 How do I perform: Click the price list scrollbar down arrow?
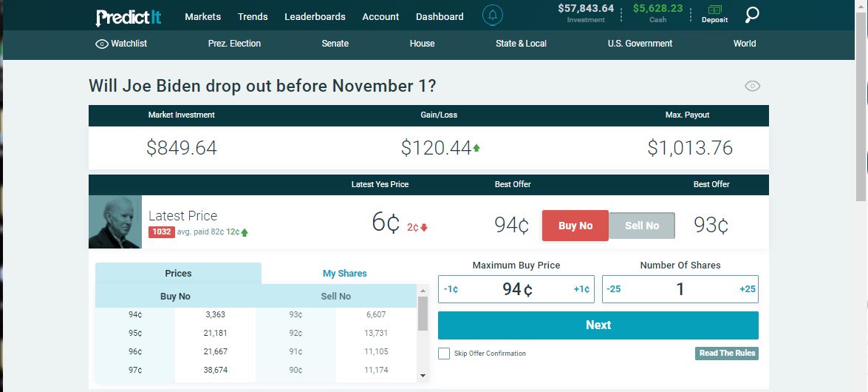pos(423,376)
